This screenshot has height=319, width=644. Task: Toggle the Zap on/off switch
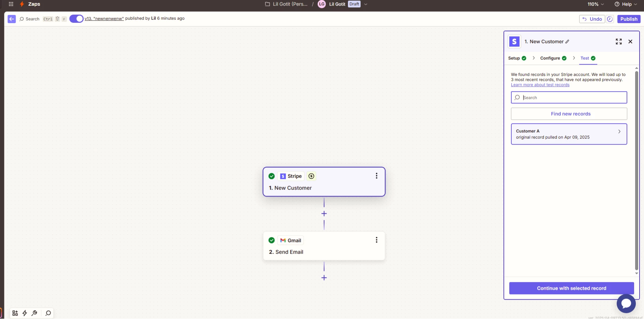[76, 19]
